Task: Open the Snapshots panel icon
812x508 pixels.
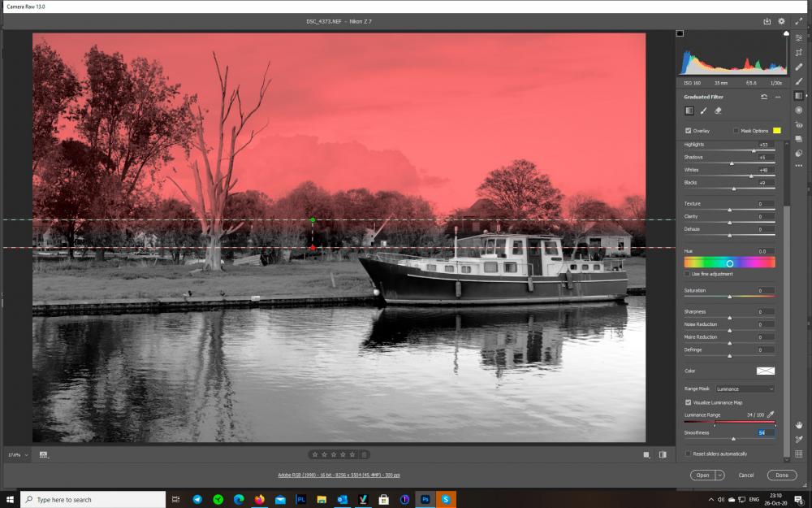Action: click(x=798, y=139)
